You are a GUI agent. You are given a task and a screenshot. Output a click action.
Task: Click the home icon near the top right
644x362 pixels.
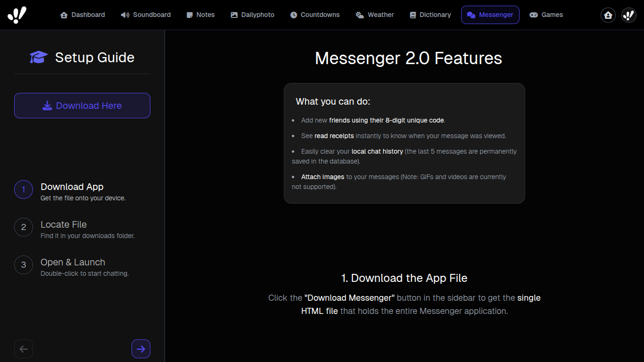[608, 15]
